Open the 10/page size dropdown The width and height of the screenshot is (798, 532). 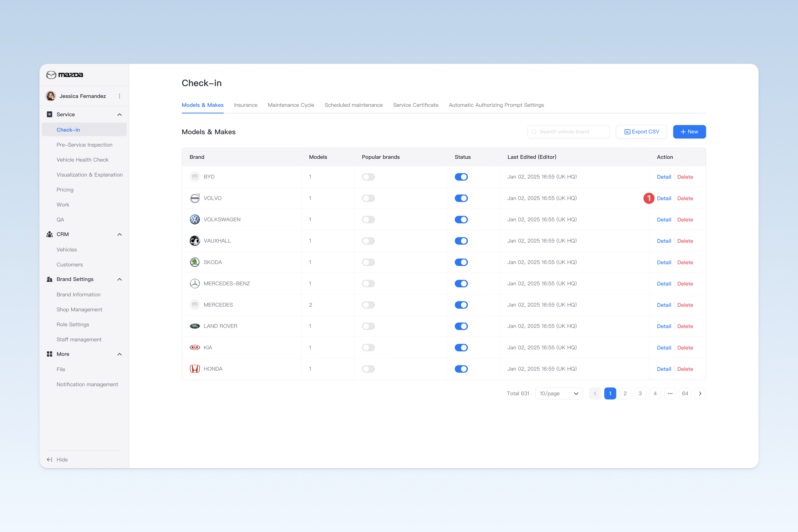click(x=559, y=393)
